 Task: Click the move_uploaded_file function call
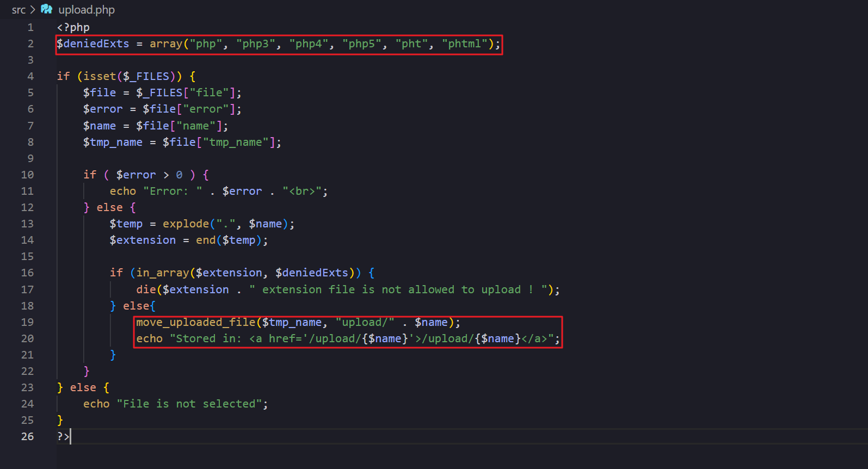[195, 323]
